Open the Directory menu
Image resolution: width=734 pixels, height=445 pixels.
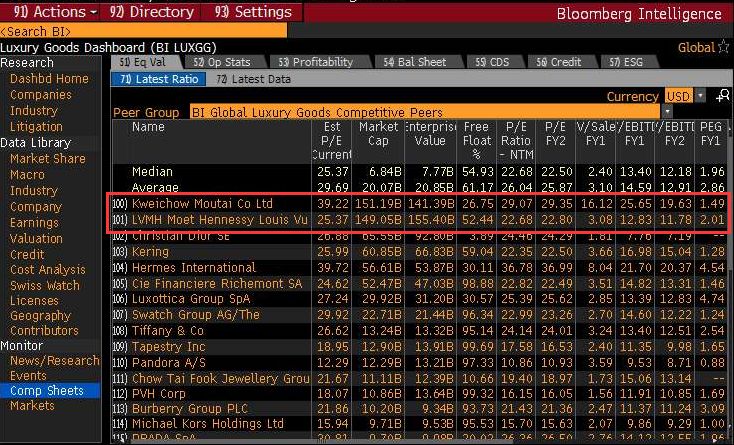(x=151, y=12)
